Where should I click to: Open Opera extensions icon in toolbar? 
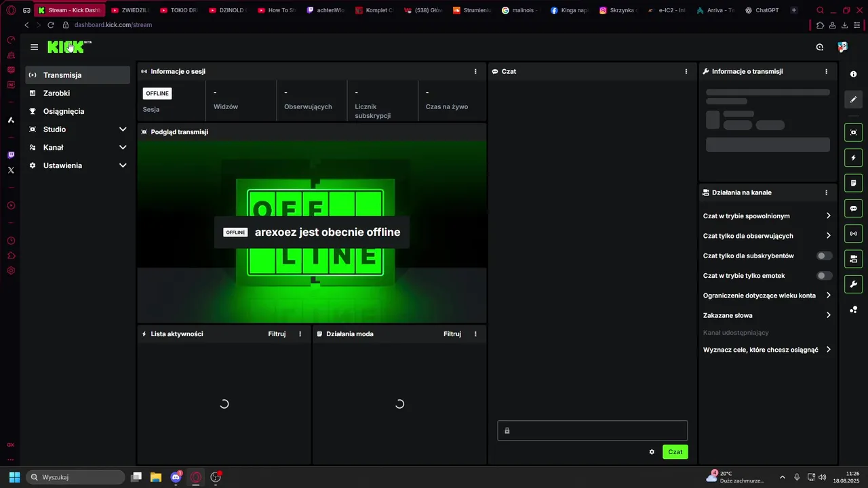[x=820, y=25]
